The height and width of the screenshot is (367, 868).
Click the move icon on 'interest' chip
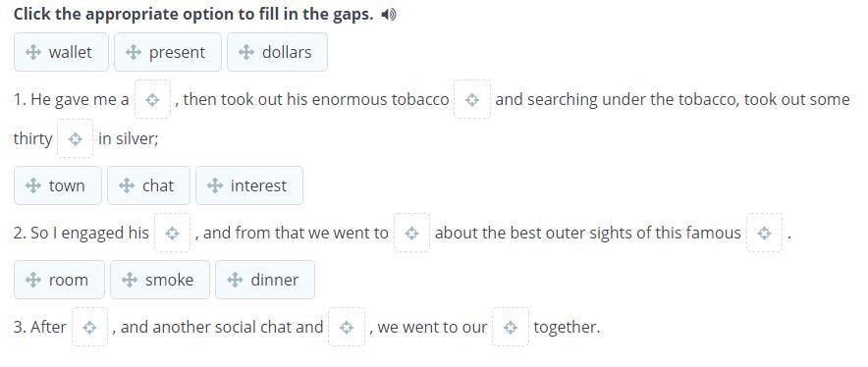(x=215, y=185)
